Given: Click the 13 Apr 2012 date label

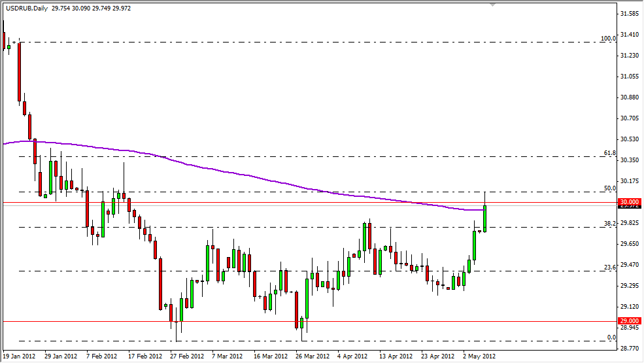Looking at the screenshot, I should [396, 356].
